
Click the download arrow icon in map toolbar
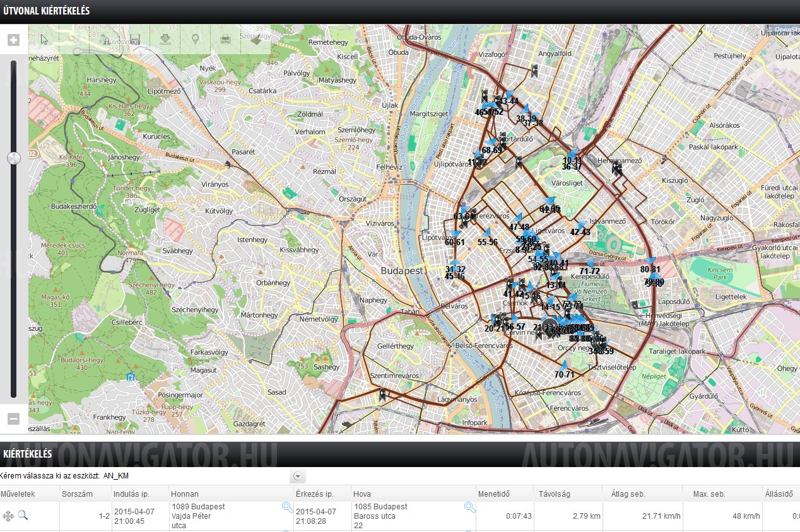(x=165, y=39)
